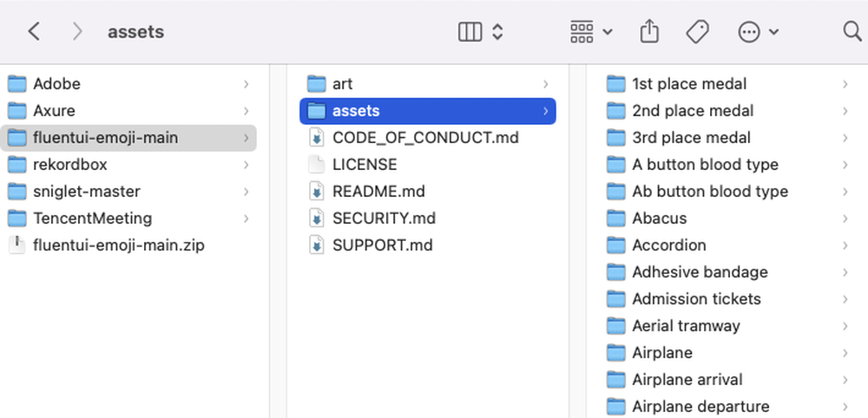Select README.md file icon
This screenshot has height=418, width=868.
click(x=317, y=192)
